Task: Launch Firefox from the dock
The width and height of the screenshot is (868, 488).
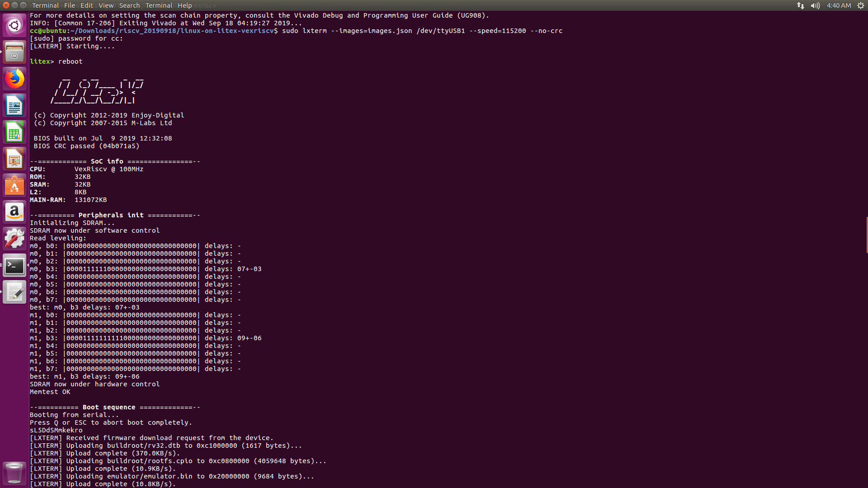Action: pyautogui.click(x=14, y=78)
